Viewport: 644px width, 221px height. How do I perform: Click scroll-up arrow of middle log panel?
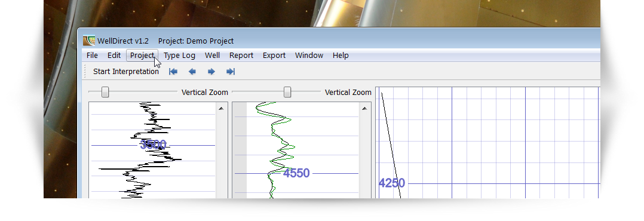tap(364, 109)
